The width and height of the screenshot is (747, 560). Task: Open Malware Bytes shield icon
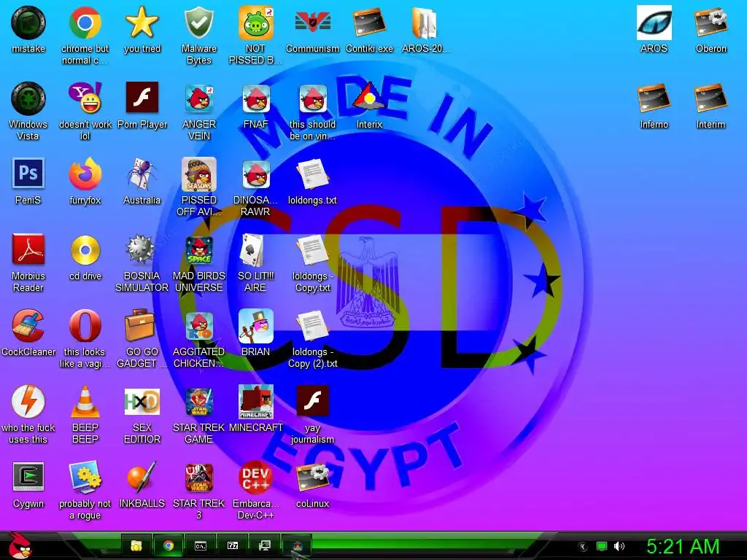point(198,23)
